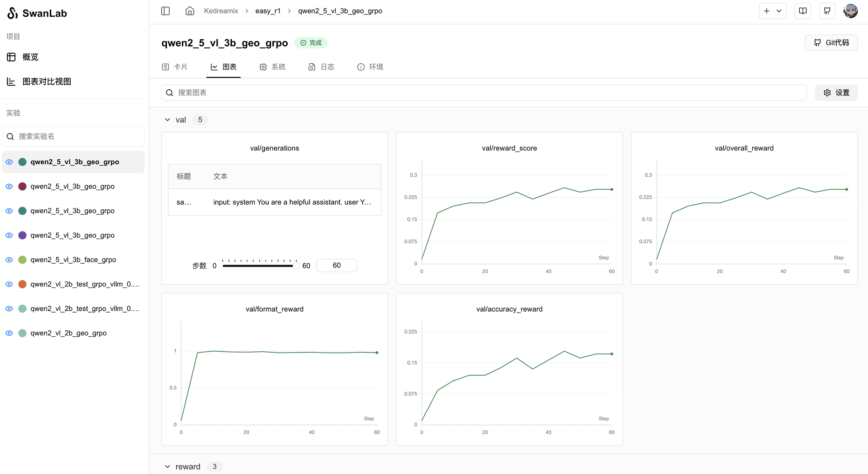Switch to the 日志 tab
The height and width of the screenshot is (474, 868).
321,67
